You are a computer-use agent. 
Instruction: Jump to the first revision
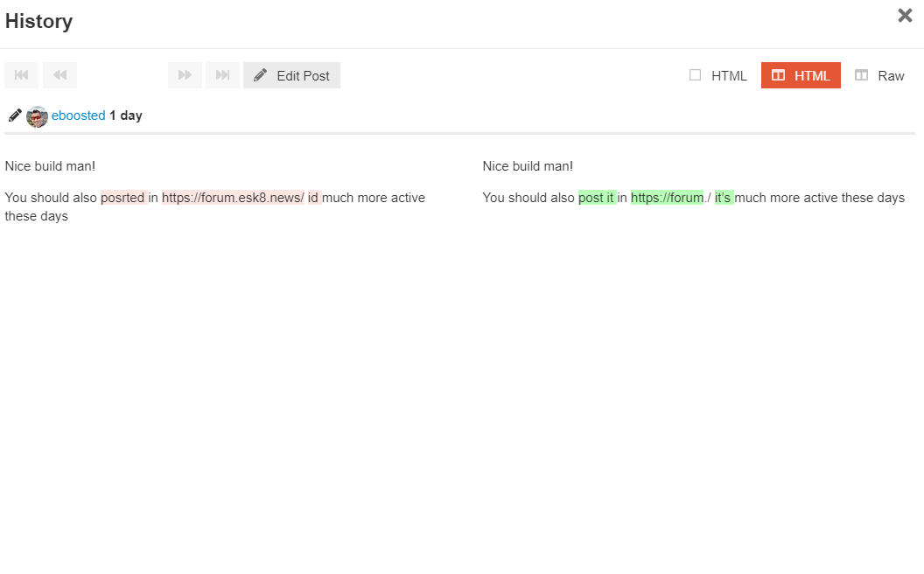[x=21, y=75]
